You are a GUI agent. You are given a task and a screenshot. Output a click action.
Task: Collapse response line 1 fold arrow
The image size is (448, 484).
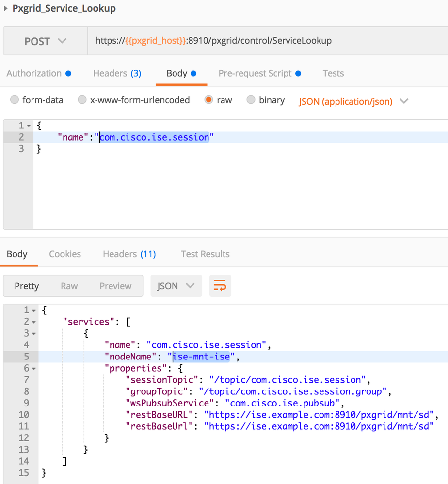pos(34,311)
